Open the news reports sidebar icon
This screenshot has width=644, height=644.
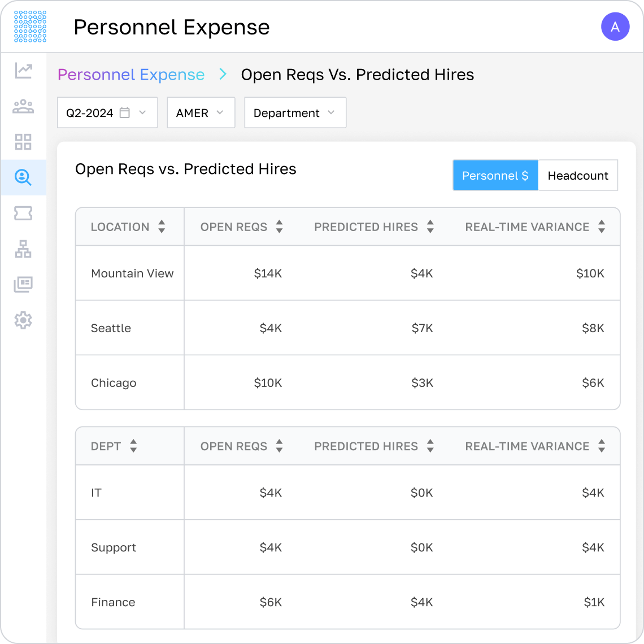pos(23,284)
